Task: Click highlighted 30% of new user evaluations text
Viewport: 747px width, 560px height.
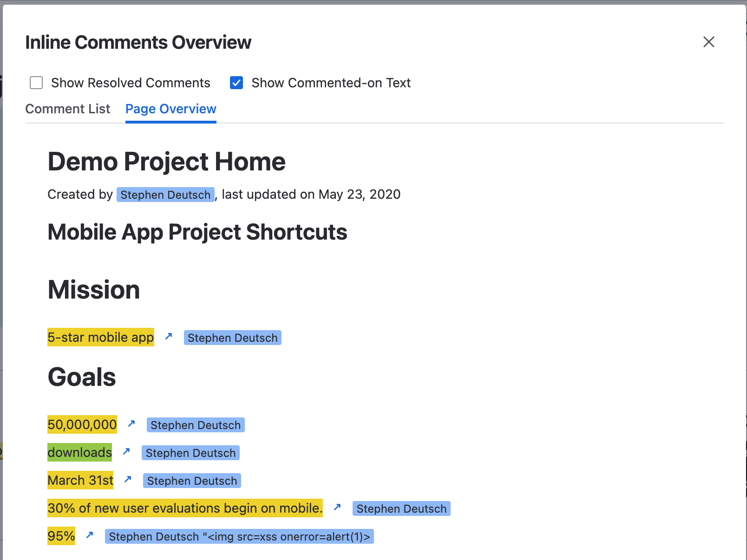Action: 185,508
